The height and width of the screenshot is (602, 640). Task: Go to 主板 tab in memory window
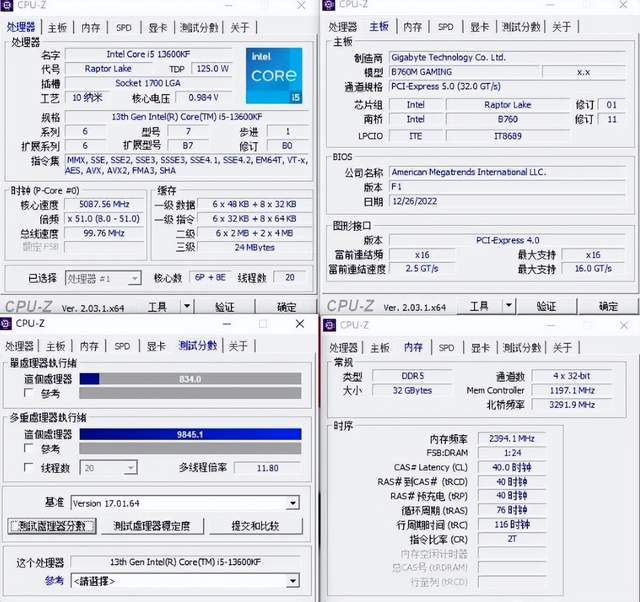click(380, 348)
